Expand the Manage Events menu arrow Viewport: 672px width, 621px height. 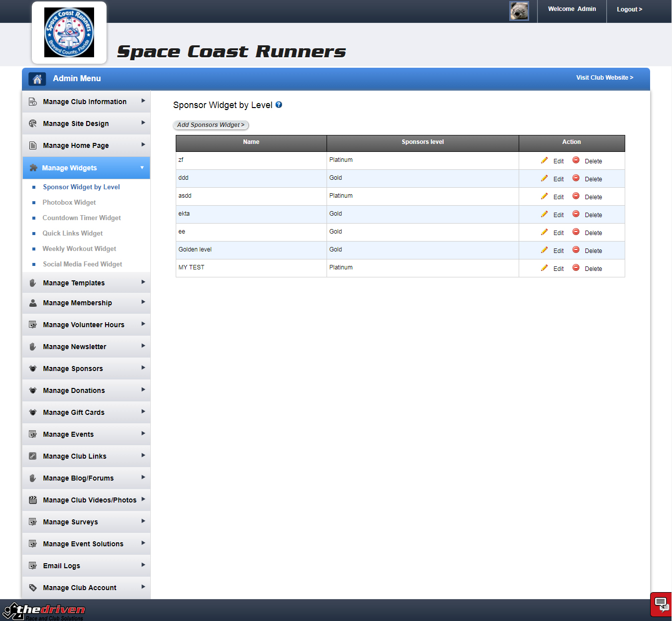click(143, 434)
